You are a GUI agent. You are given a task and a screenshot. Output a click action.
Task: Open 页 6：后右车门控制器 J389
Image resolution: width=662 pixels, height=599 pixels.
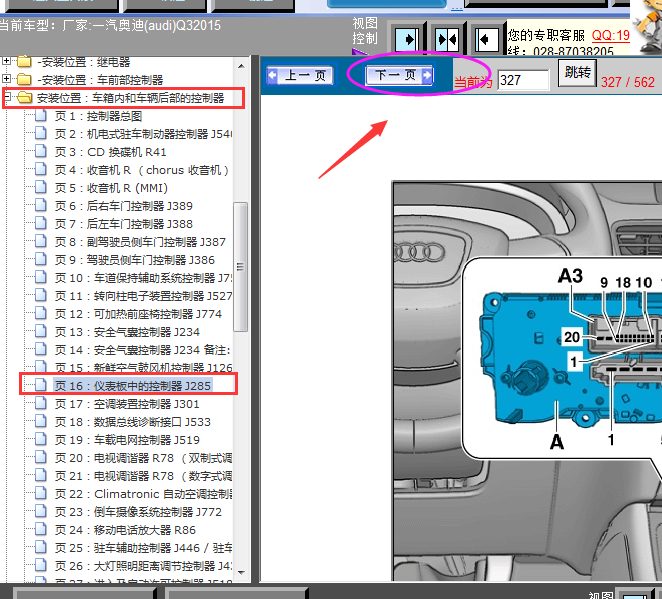(x=123, y=206)
